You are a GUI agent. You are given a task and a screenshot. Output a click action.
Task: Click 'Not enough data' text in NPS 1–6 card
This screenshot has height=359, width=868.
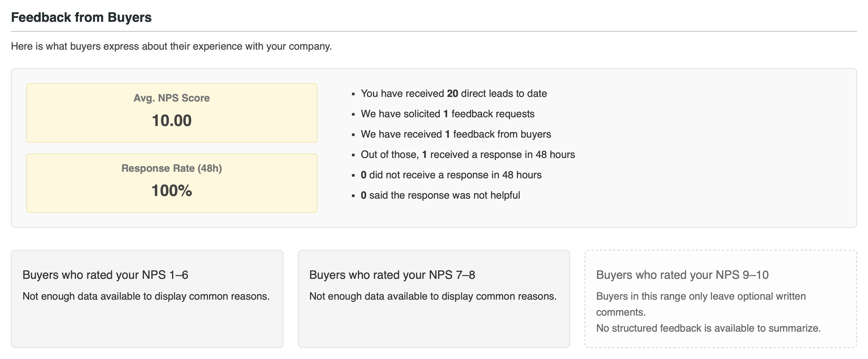[146, 296]
